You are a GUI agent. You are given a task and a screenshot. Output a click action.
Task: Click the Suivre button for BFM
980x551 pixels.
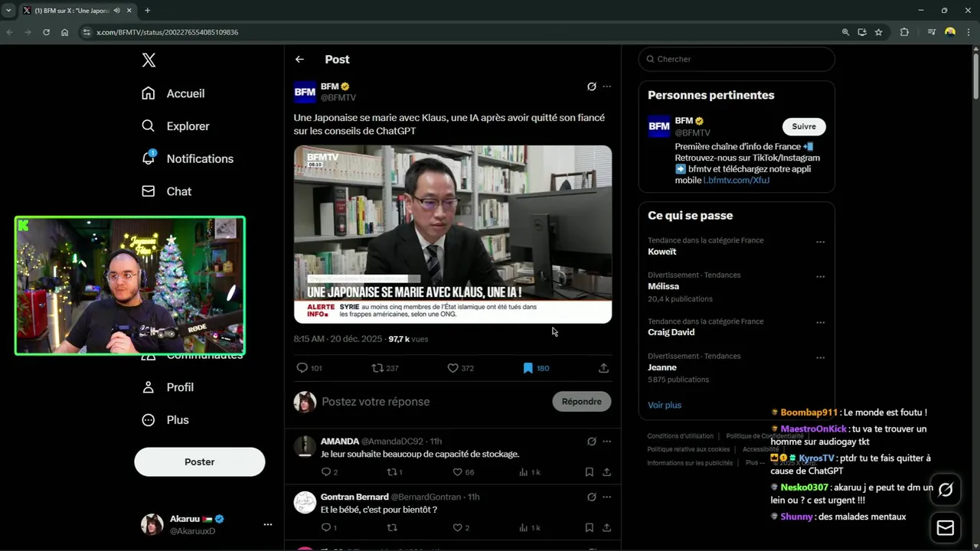804,126
